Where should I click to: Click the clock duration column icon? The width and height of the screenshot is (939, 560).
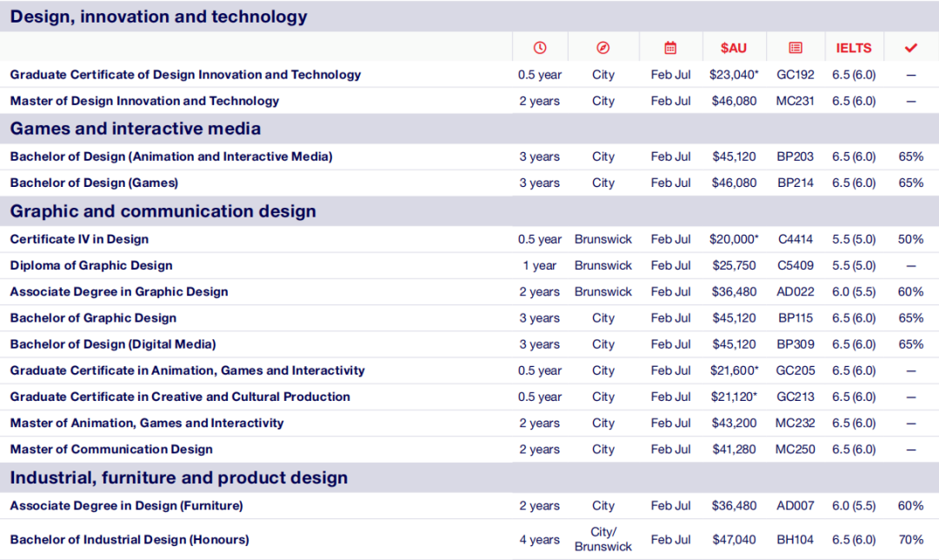pos(540,47)
